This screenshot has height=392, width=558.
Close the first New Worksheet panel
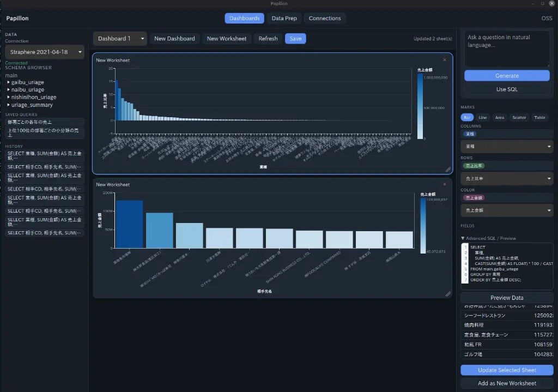445,60
